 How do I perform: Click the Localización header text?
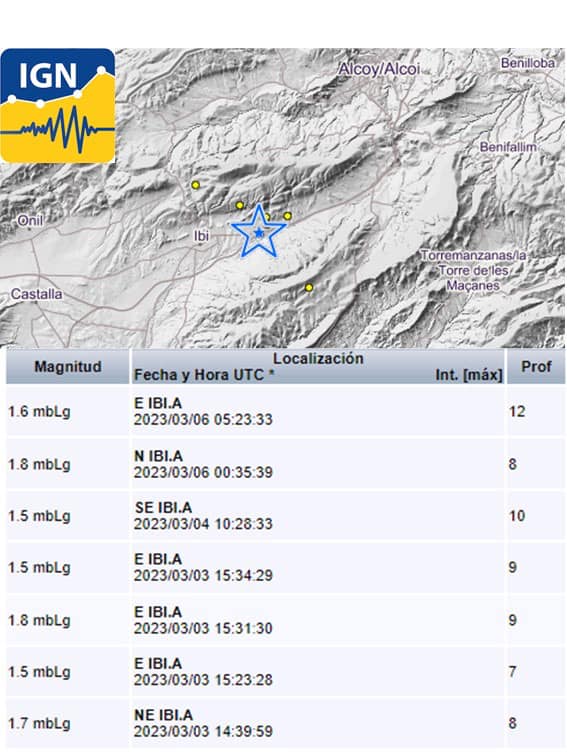(318, 358)
